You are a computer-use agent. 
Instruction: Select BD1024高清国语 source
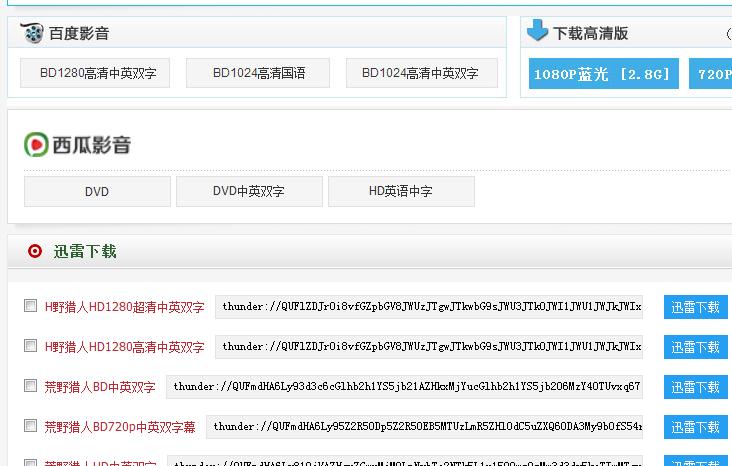click(258, 73)
